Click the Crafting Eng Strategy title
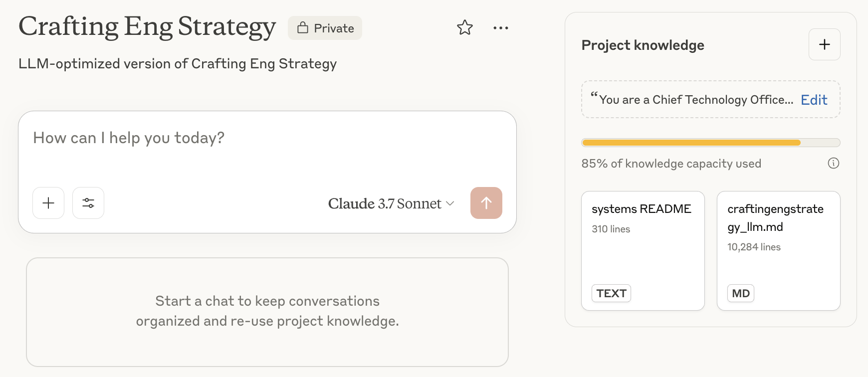868x377 pixels. [x=147, y=26]
